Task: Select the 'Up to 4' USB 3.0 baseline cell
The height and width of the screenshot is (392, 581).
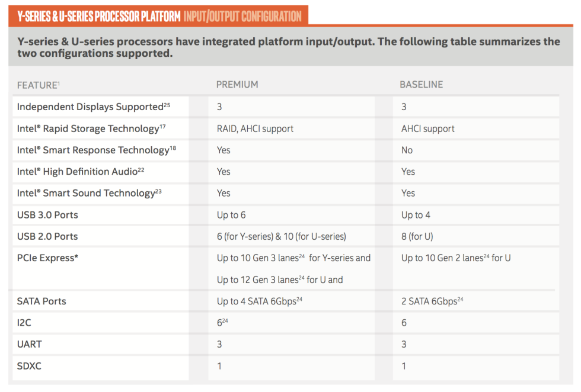Action: [475, 215]
